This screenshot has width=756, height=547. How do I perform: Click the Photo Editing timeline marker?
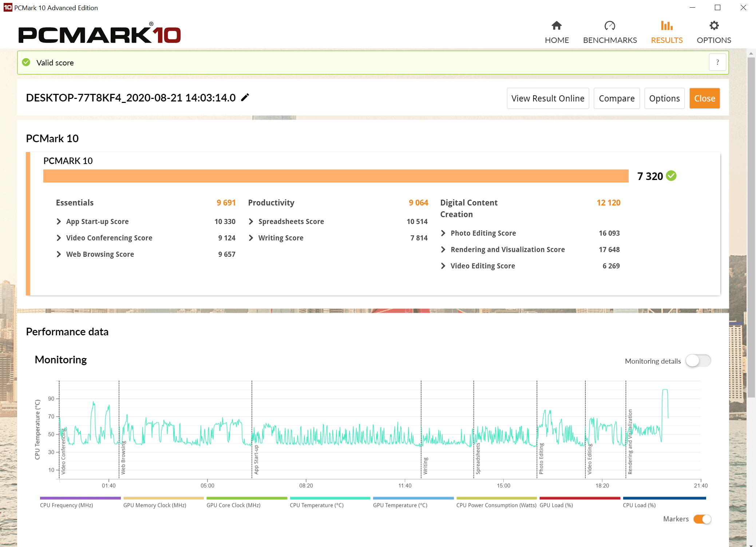pyautogui.click(x=541, y=458)
